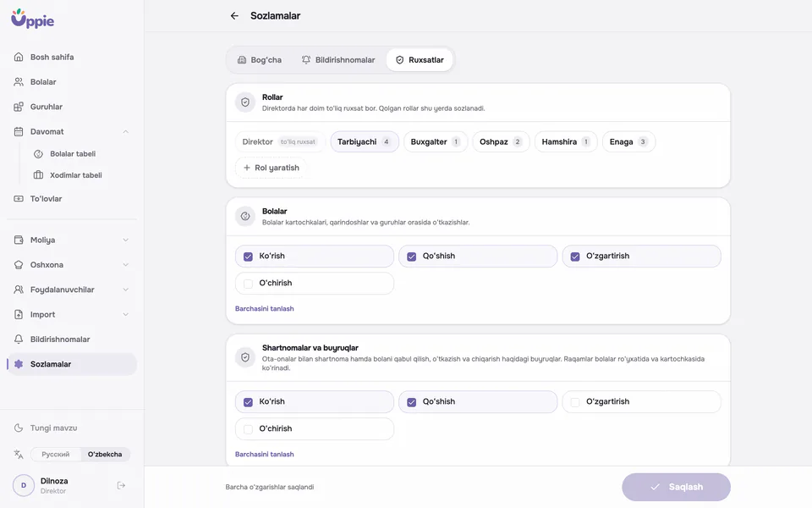This screenshot has height=508, width=812.
Task: Toggle Tungi mavzu night theme
Action: pyautogui.click(x=47, y=428)
